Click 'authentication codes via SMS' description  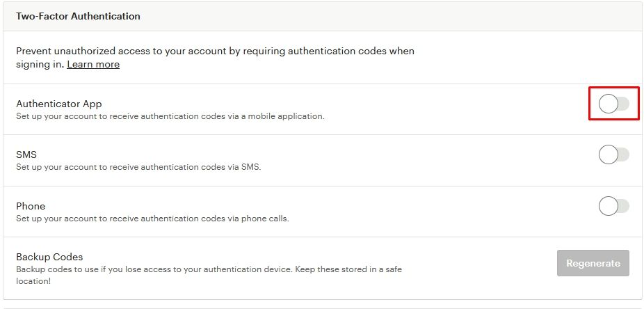tap(200, 167)
